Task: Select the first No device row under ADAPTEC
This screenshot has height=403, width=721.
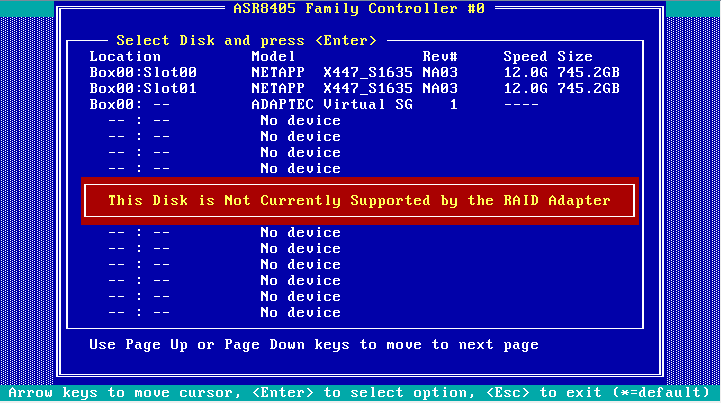Action: click(x=300, y=121)
